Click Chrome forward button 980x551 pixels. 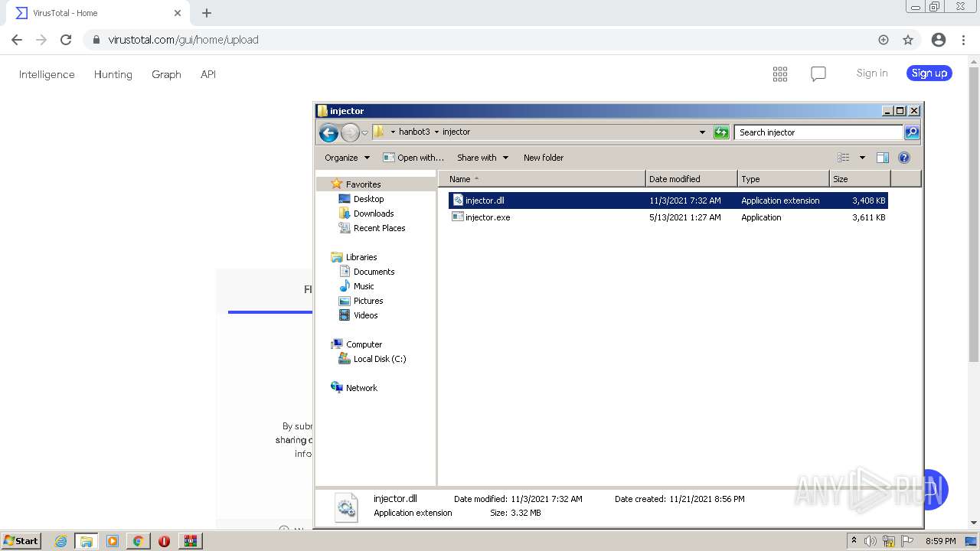pos(41,40)
